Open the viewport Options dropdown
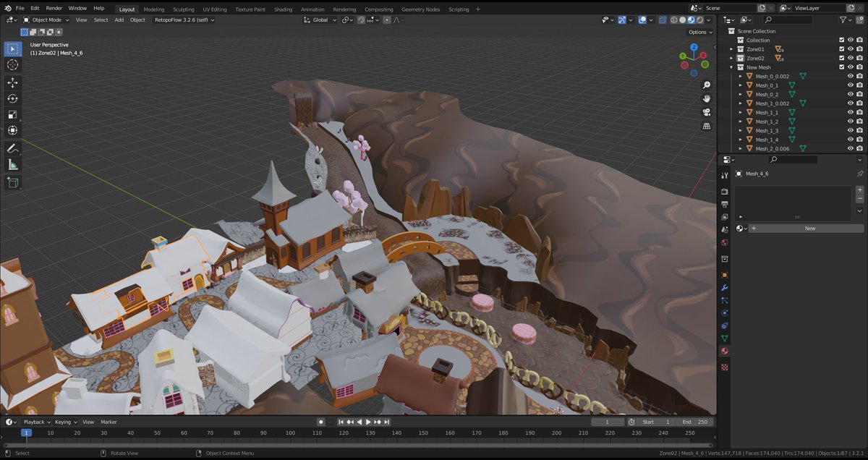This screenshot has width=868, height=460. [x=699, y=32]
